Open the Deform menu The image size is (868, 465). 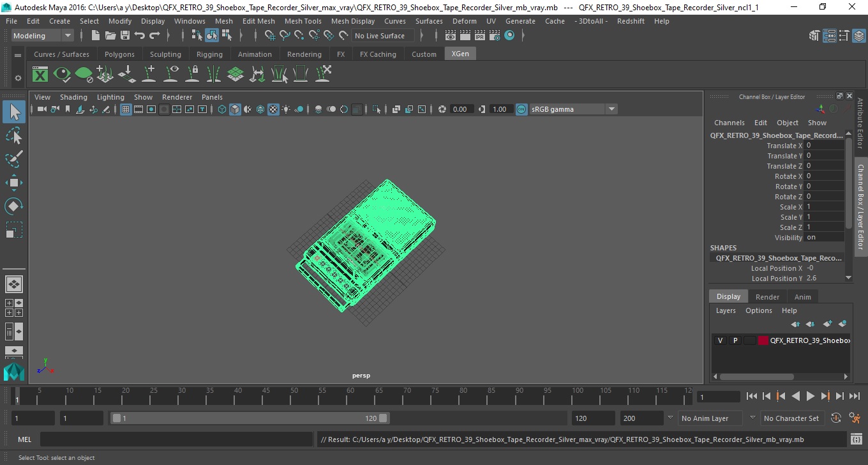pos(464,21)
